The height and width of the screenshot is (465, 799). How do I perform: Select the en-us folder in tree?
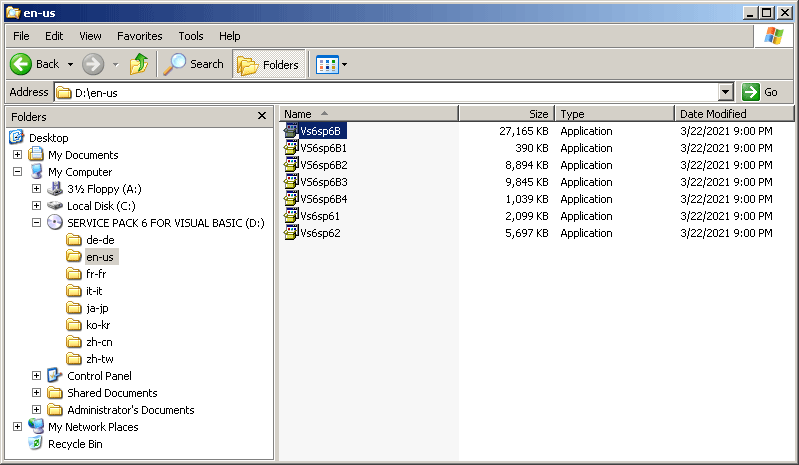point(100,257)
